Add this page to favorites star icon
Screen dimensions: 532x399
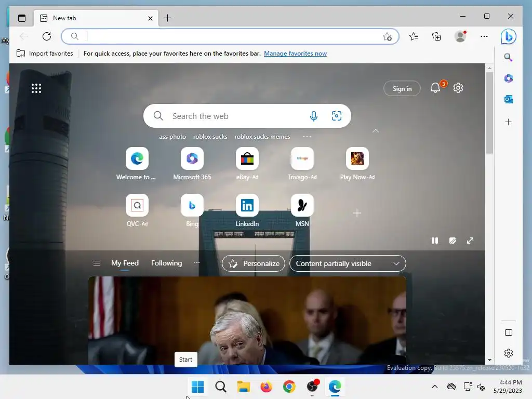coord(387,36)
